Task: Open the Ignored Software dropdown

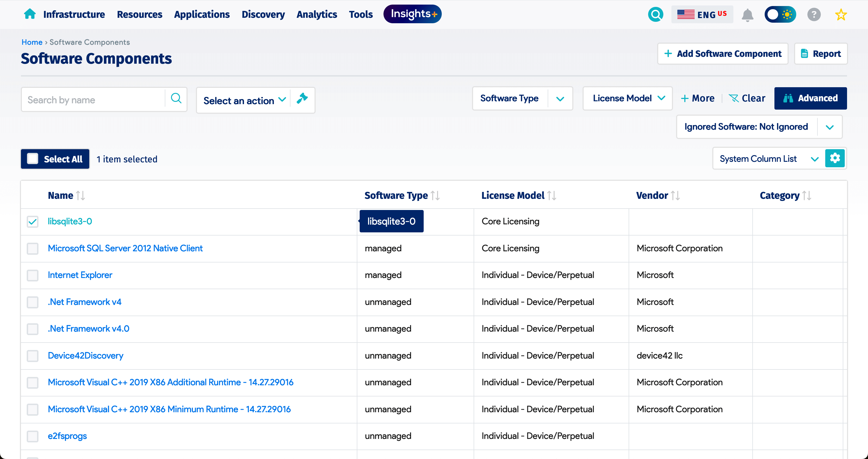Action: pyautogui.click(x=830, y=127)
